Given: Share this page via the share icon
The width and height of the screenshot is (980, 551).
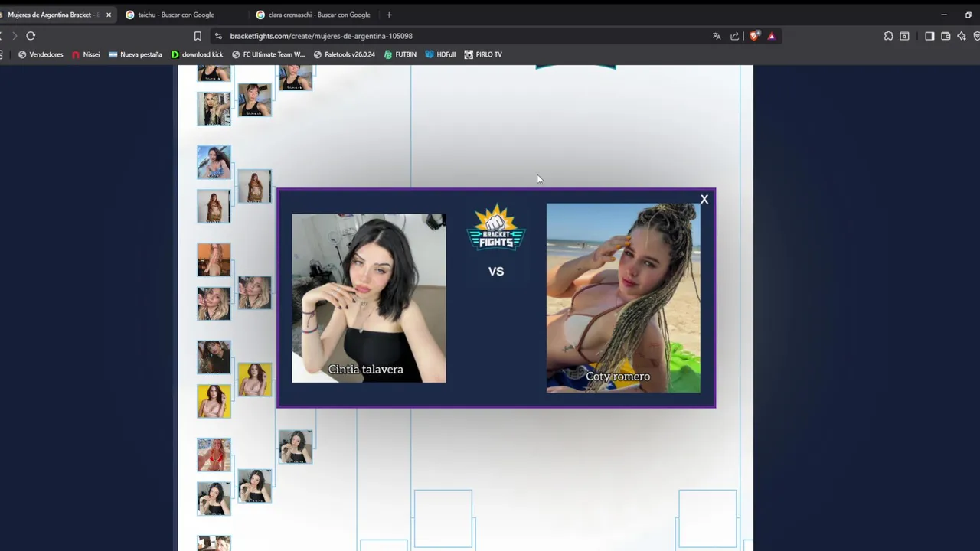Looking at the screenshot, I should pos(735,36).
